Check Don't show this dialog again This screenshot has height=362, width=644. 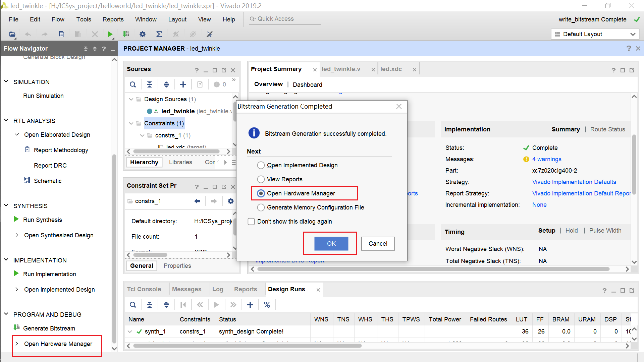coord(251,222)
